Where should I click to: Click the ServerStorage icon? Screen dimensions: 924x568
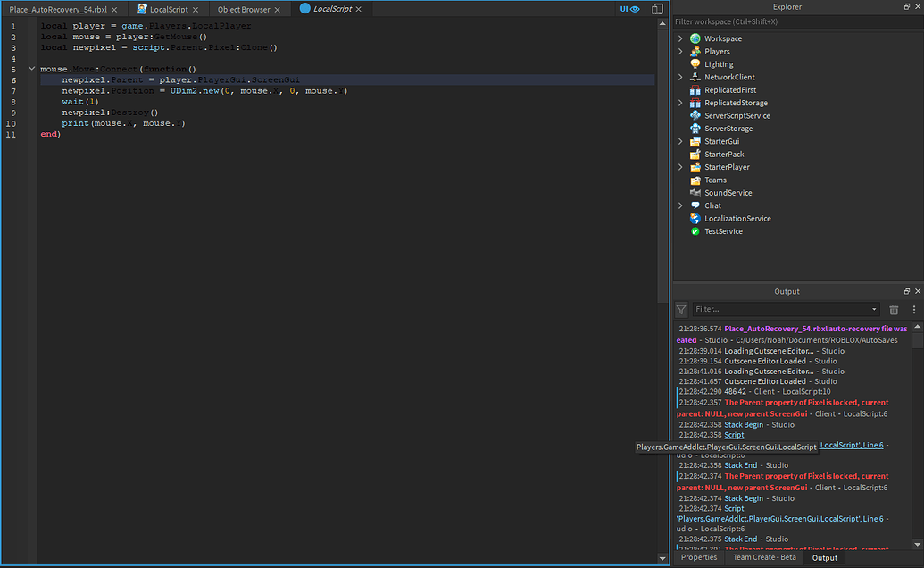[x=695, y=129]
